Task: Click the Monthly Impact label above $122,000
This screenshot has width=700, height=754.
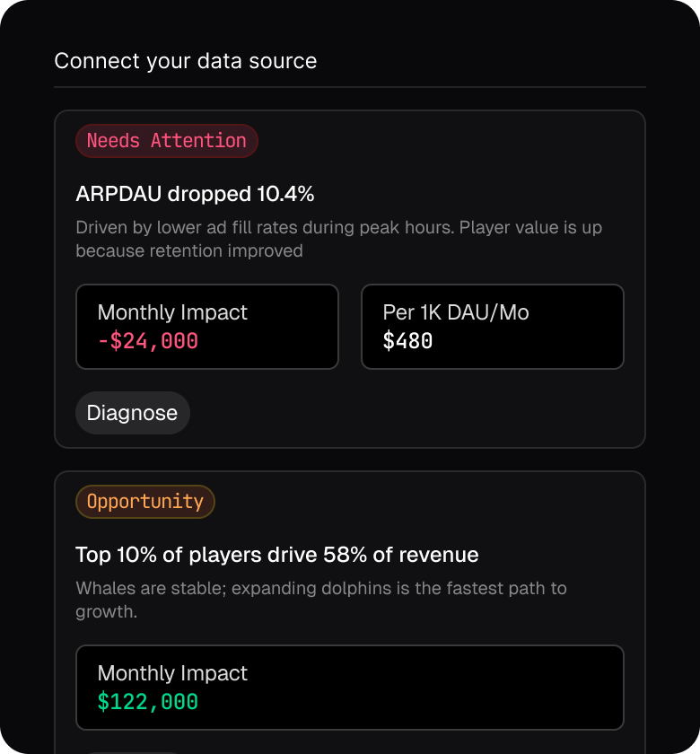Action: coord(172,673)
